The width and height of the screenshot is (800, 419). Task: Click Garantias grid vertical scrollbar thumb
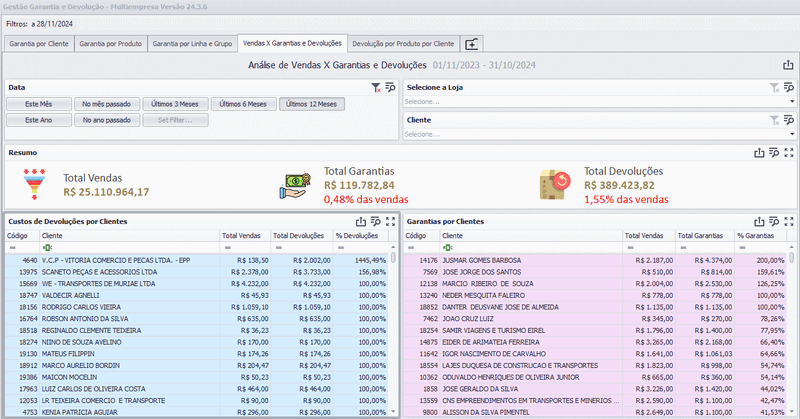point(792,258)
